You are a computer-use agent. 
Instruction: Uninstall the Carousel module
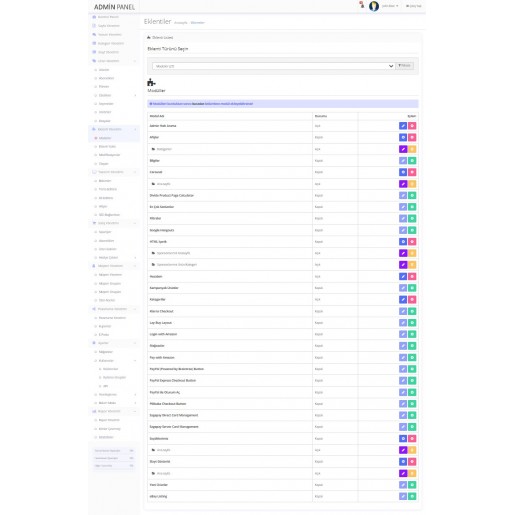point(412,172)
